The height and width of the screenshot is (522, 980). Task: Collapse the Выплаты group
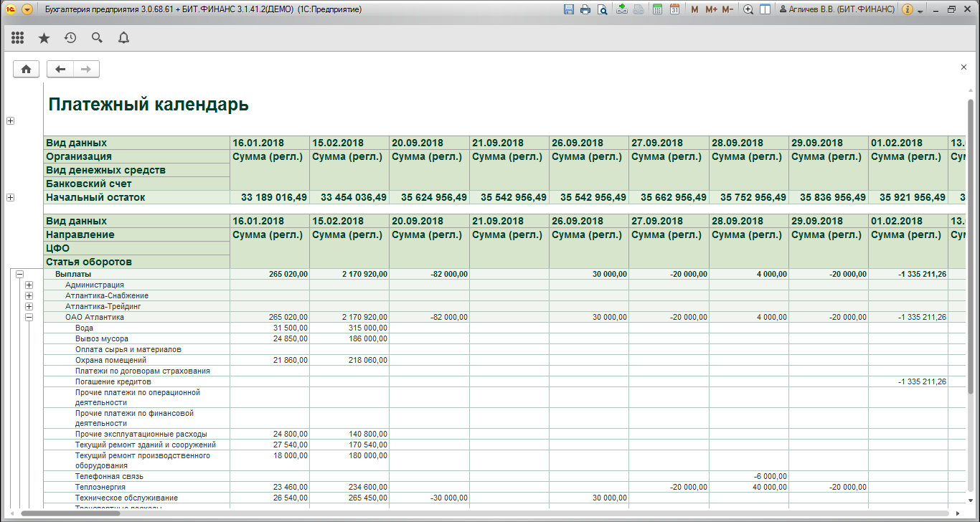19,274
